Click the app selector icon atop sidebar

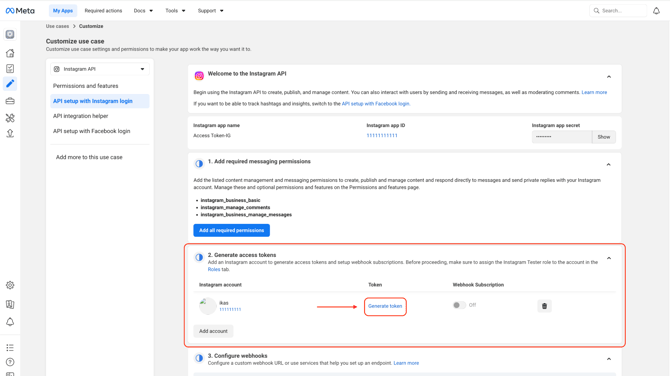click(x=10, y=35)
